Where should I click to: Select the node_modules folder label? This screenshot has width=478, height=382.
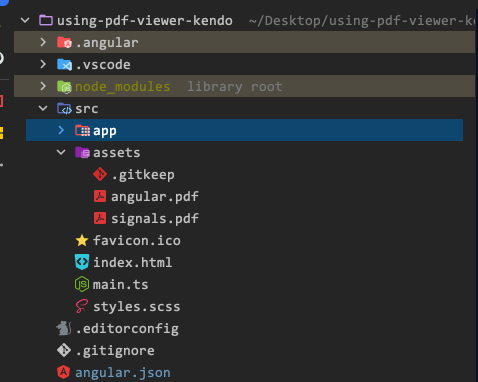click(x=123, y=87)
